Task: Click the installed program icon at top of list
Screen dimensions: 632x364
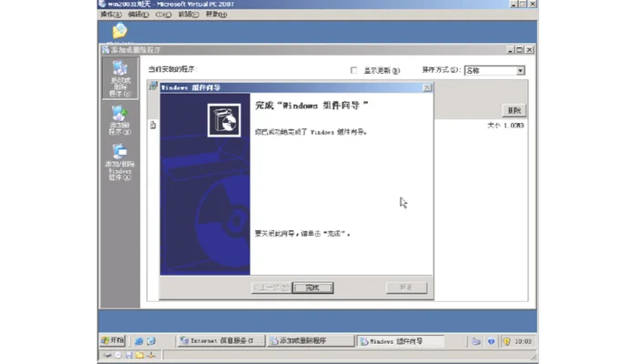Action: (153, 86)
